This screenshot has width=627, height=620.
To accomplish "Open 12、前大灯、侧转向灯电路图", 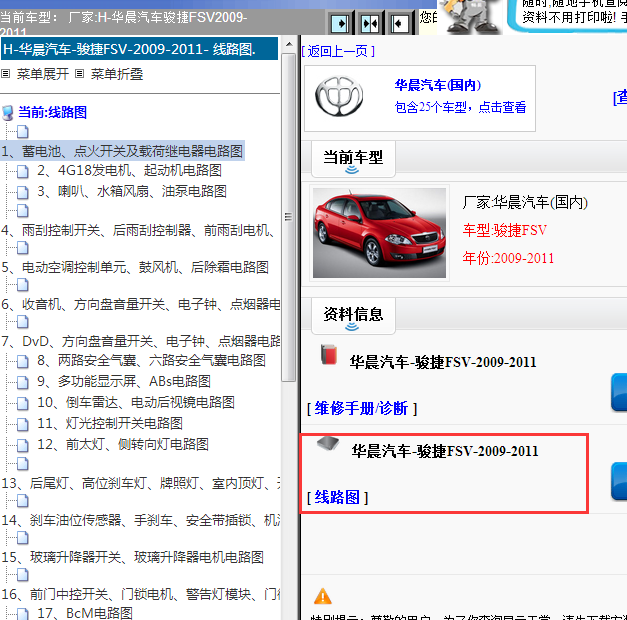I will (x=123, y=444).
